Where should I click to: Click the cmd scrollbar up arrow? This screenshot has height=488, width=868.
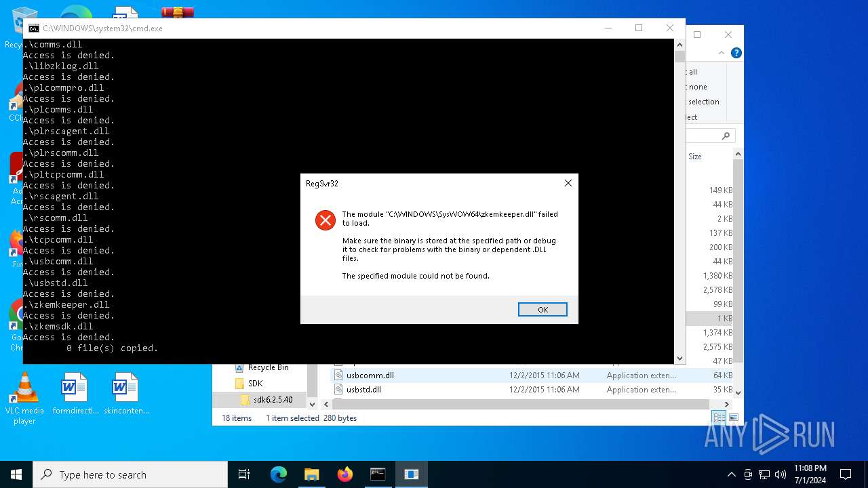[679, 44]
